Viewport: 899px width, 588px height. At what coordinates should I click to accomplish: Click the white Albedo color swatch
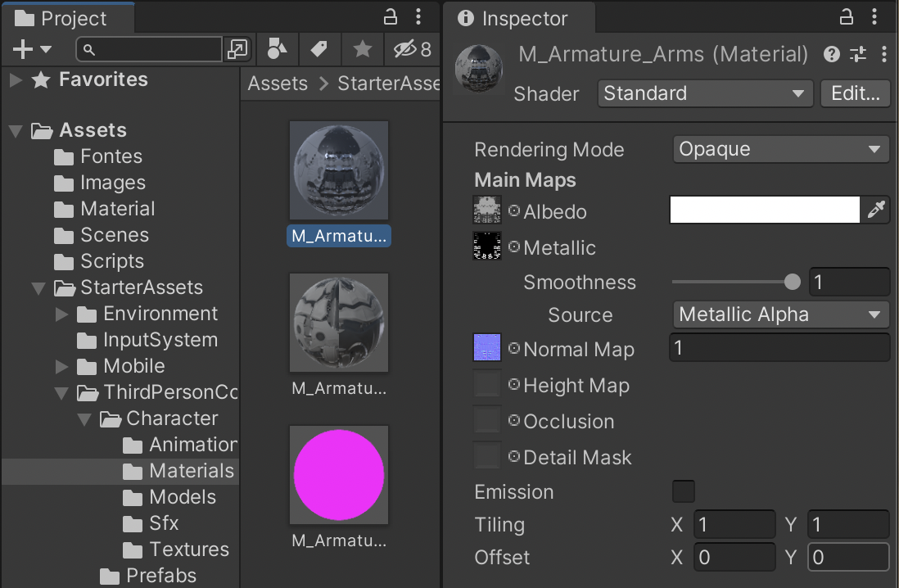[764, 210]
